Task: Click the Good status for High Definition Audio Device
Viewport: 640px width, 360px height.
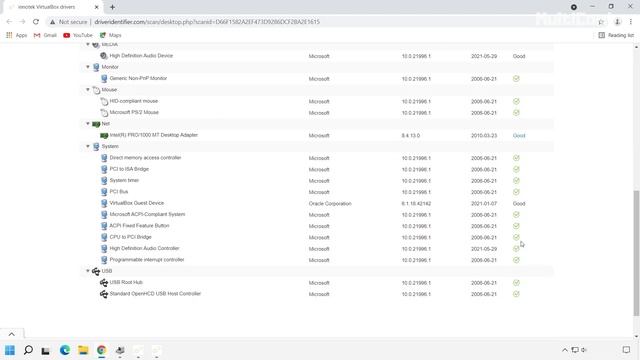Action: pos(519,56)
